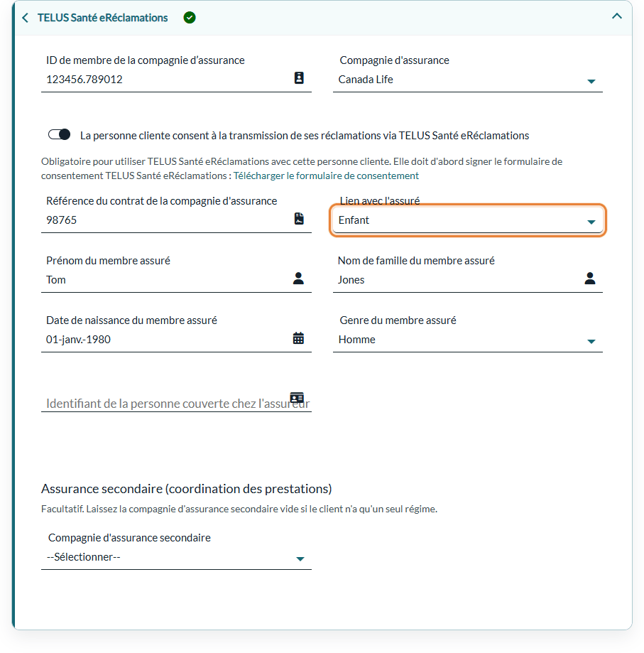Click the person icon beside Jones
The height and width of the screenshot is (653, 644).
pos(590,279)
